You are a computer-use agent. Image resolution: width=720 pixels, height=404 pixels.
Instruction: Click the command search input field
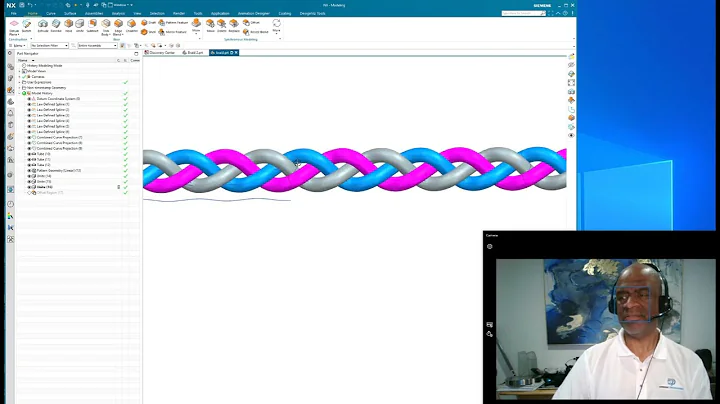point(521,13)
